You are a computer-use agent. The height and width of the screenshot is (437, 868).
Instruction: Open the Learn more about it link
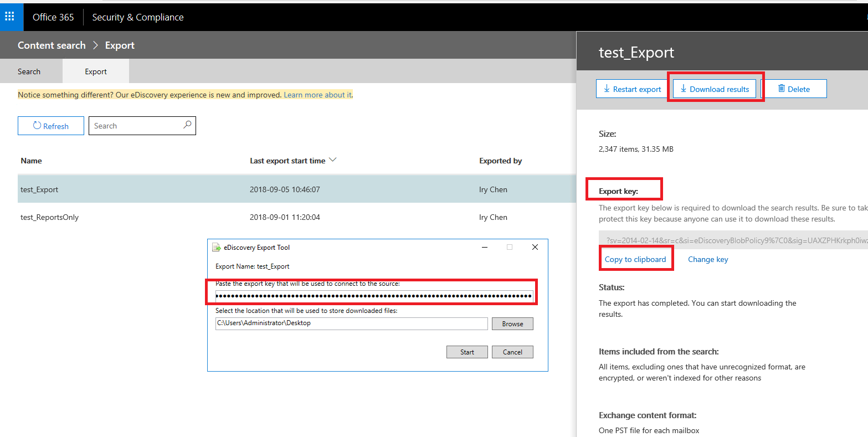317,95
